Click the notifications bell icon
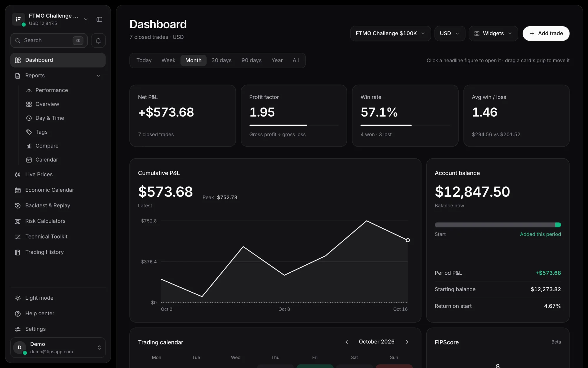Viewport: 588px width, 368px height. (x=98, y=41)
